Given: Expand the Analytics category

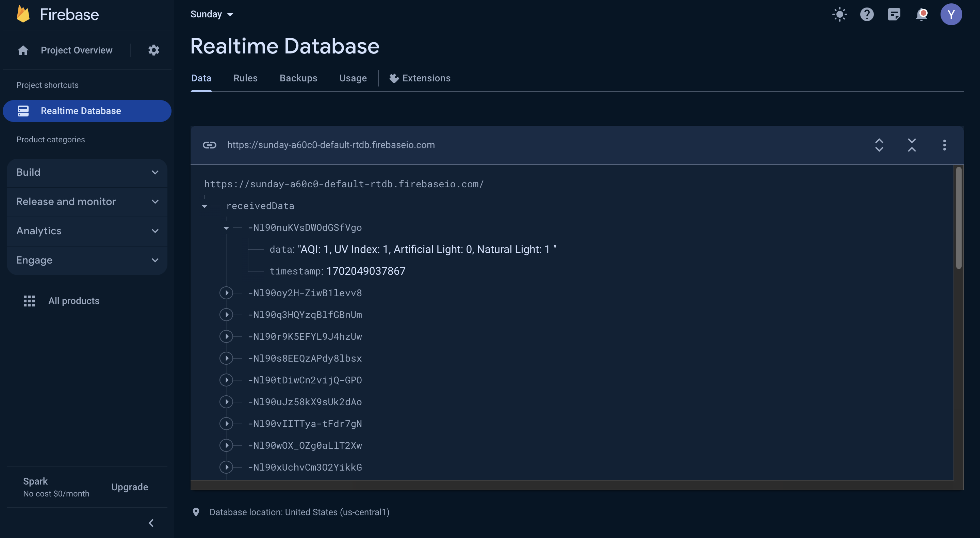Looking at the screenshot, I should 87,231.
